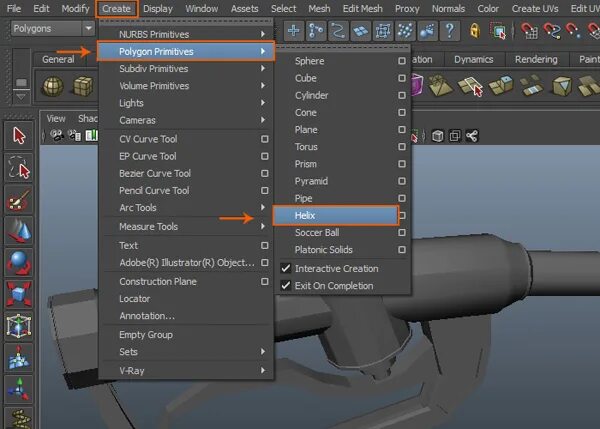Click the snap to grid magnet

click(x=530, y=31)
